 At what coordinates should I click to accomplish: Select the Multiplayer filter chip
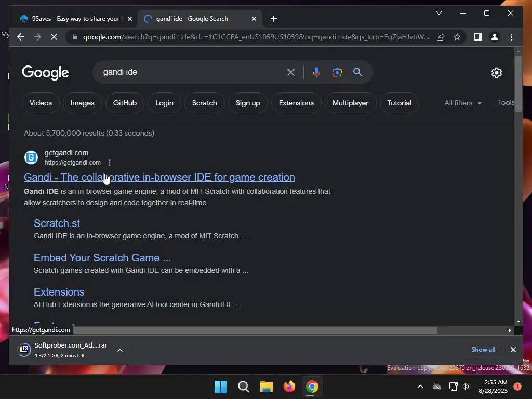click(351, 103)
